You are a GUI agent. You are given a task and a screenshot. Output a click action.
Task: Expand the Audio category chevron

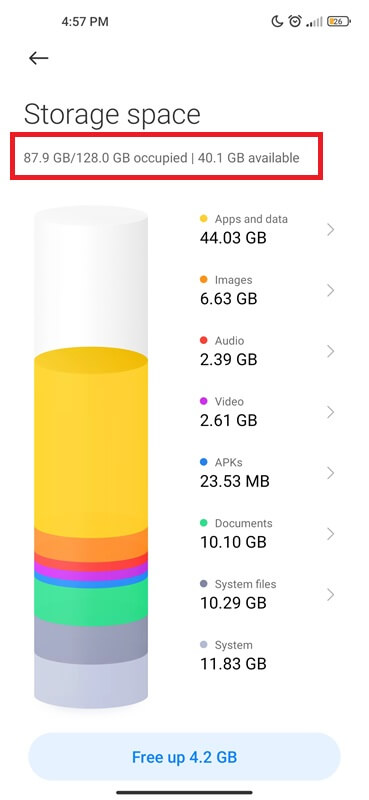pyautogui.click(x=330, y=351)
